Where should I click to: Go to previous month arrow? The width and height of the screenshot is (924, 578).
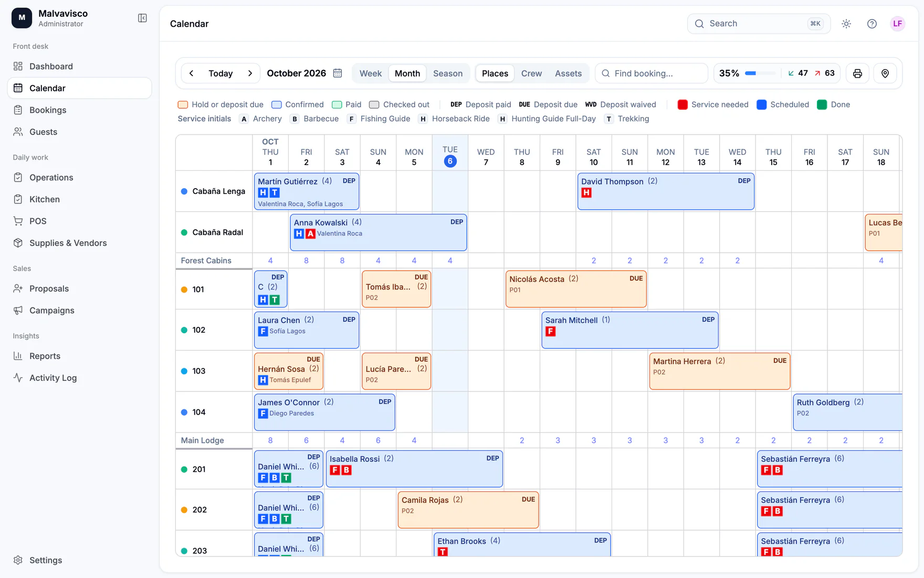point(192,74)
